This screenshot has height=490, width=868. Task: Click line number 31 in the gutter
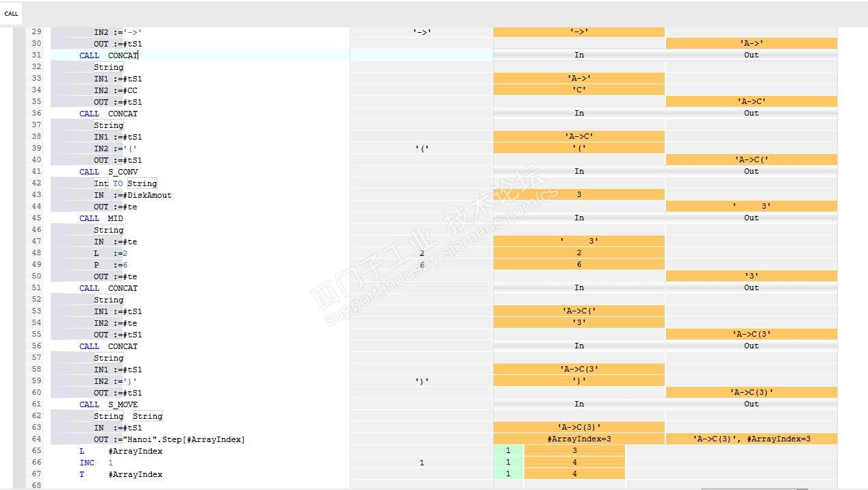(36, 55)
